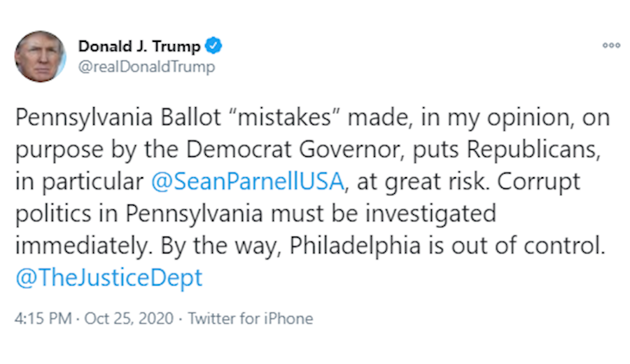Click the blue verified checkmark badge

[x=214, y=47]
